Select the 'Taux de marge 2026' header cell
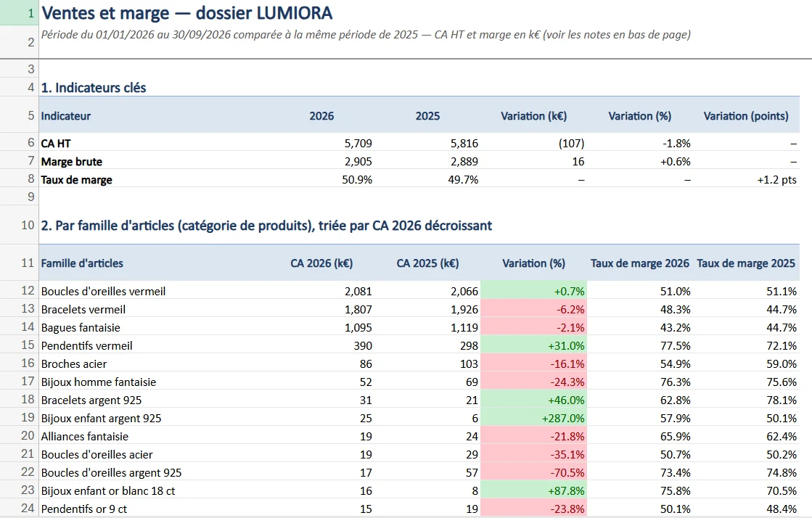Viewport: 812px width, 518px height. click(640, 263)
